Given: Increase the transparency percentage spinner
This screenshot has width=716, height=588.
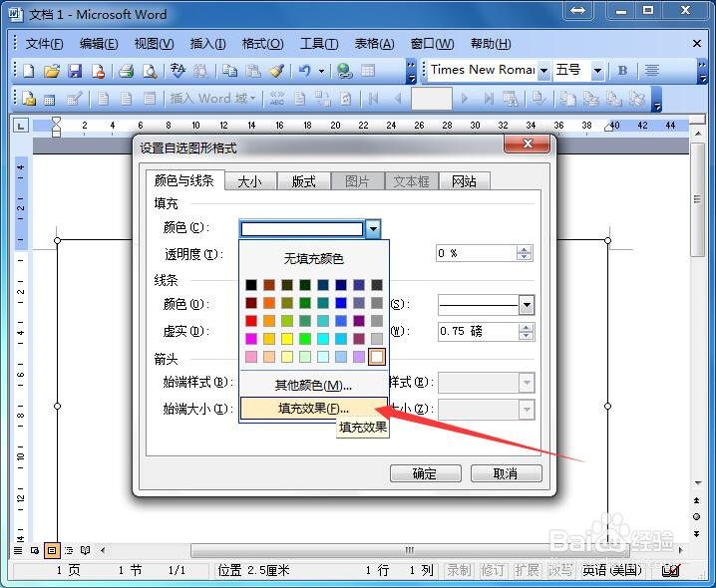Looking at the screenshot, I should (525, 249).
